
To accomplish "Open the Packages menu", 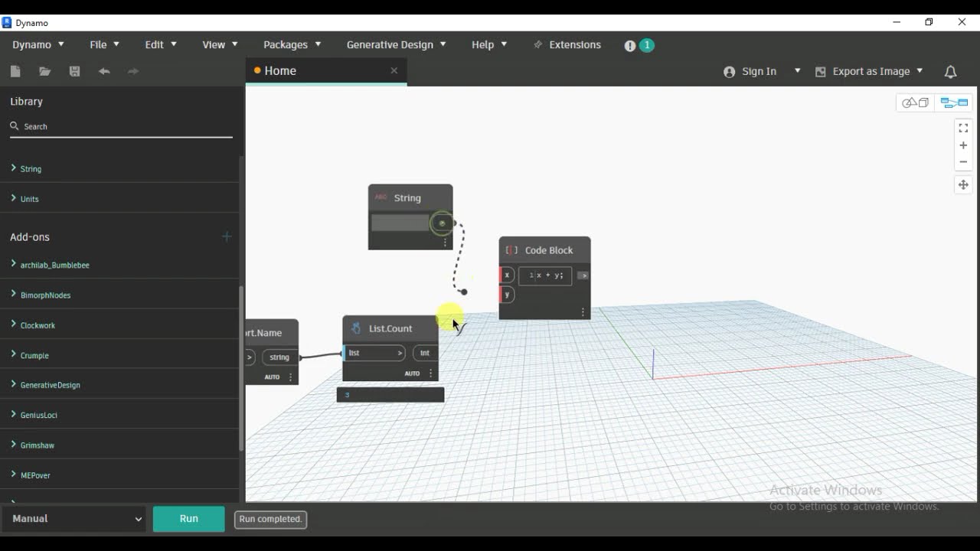I will click(292, 45).
